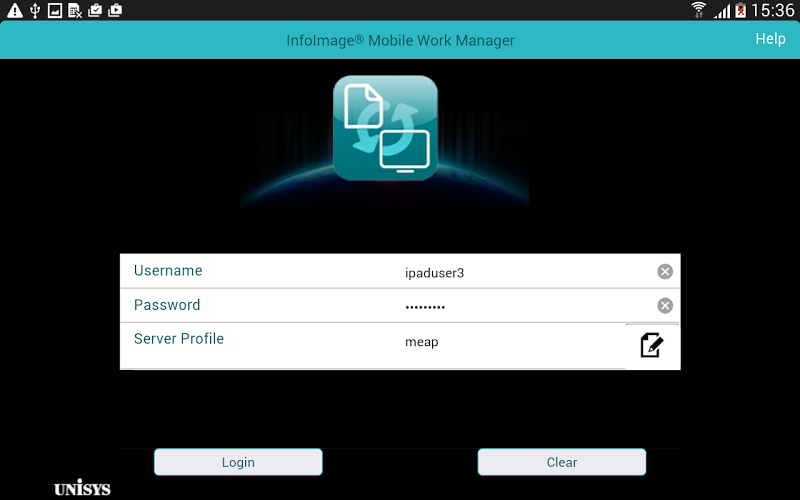This screenshot has height=500, width=800.
Task: Tap the cellular signal bars icon
Action: click(x=722, y=11)
